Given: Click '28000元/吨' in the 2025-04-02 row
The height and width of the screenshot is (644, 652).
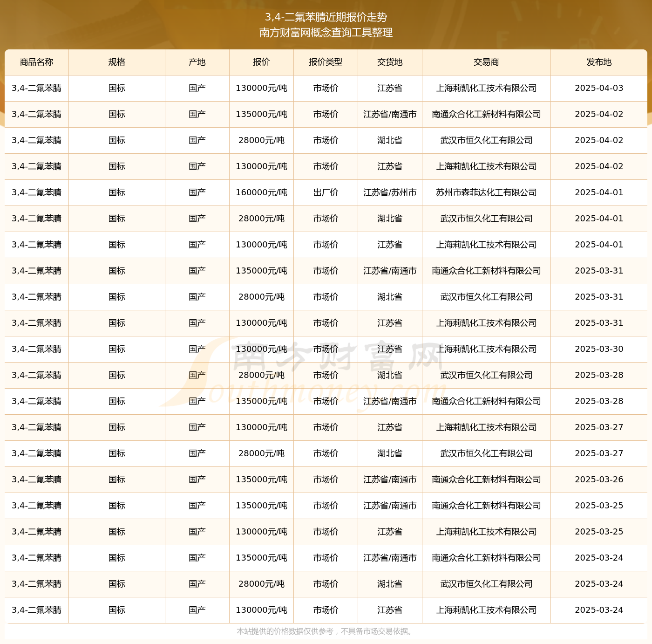Looking at the screenshot, I should coord(261,140).
